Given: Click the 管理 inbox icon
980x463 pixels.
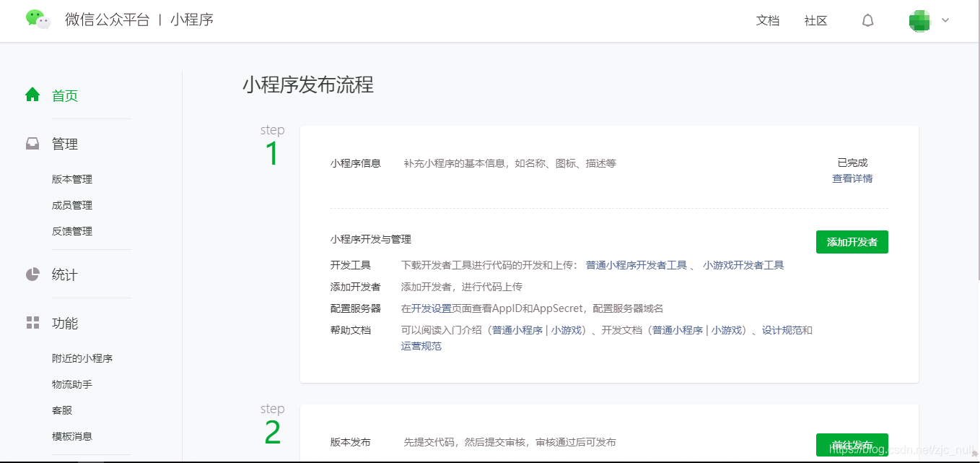Looking at the screenshot, I should point(32,144).
